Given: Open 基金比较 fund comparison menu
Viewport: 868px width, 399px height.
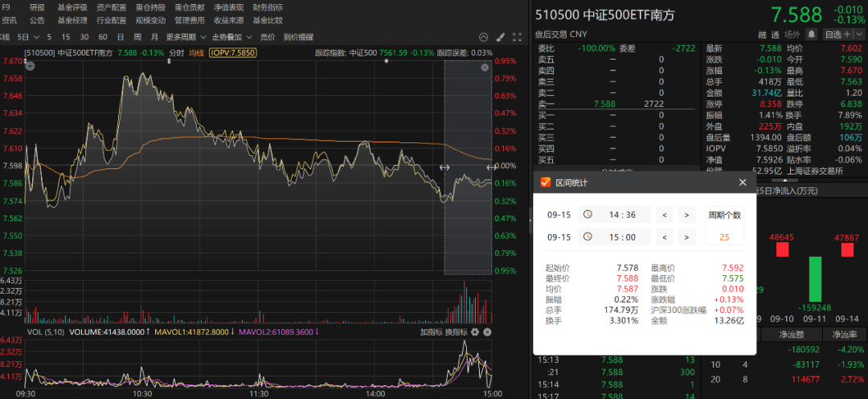Looking at the screenshot, I should [x=268, y=20].
